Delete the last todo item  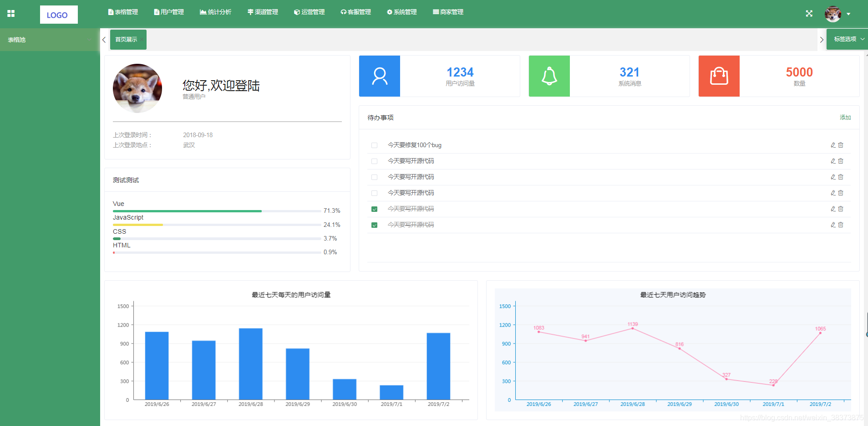[841, 225]
